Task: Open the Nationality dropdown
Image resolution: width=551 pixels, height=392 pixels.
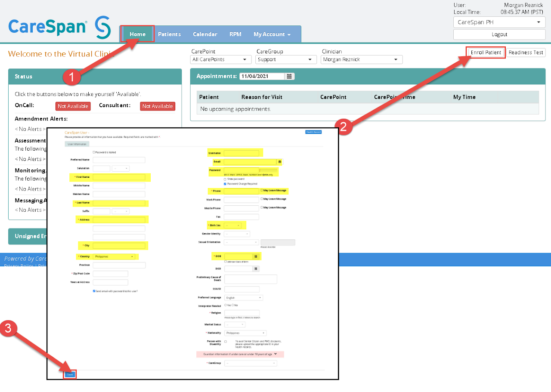Action: coord(245,333)
